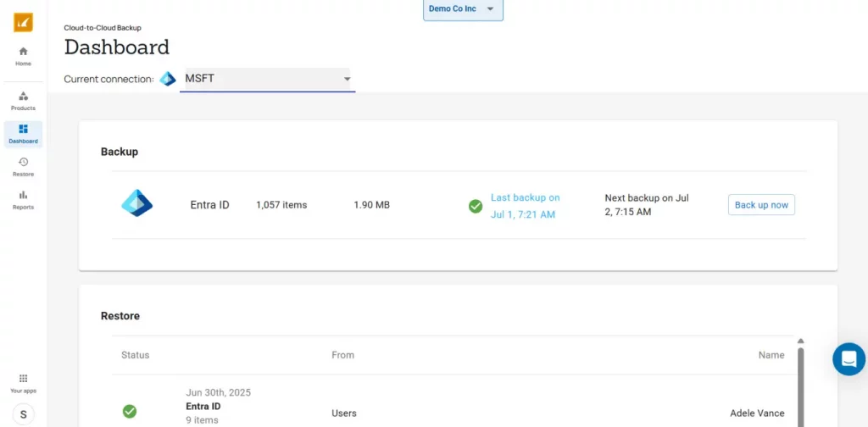
Task: Click the green backup success checkmark
Action: pos(476,206)
